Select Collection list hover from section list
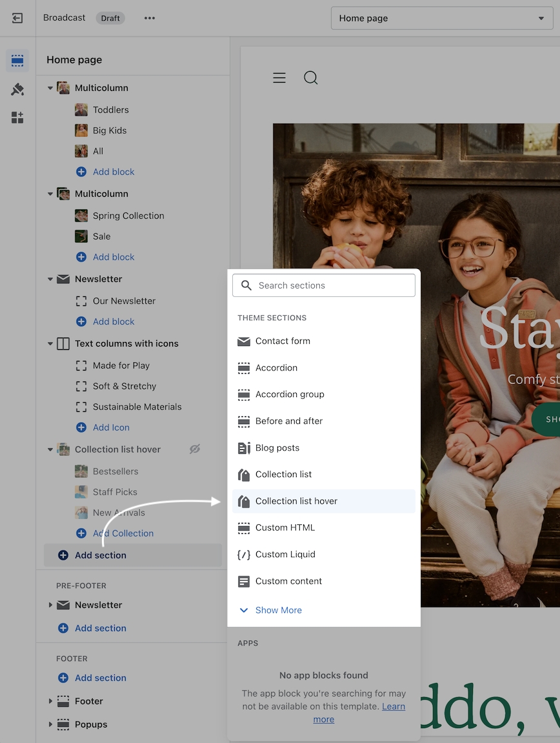The width and height of the screenshot is (560, 743). pyautogui.click(x=296, y=501)
